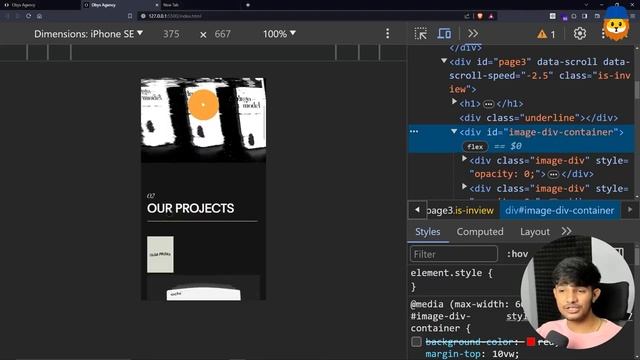Open DevTools settings gear
640x360 pixels.
(x=580, y=33)
